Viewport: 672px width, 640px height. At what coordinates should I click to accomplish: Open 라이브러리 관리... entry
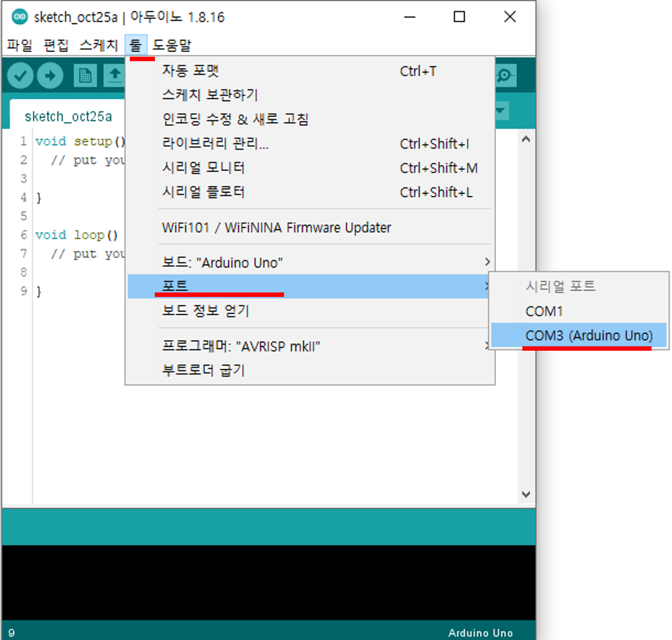tap(215, 144)
